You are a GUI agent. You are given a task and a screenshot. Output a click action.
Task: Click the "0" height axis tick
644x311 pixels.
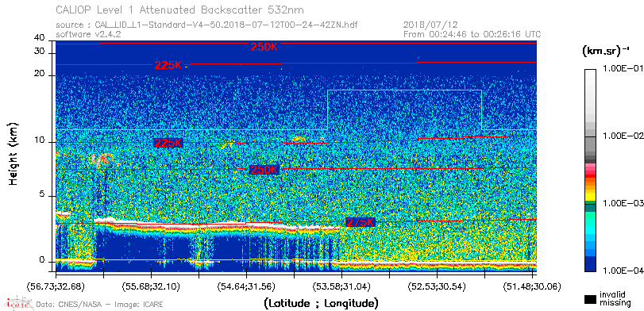[42, 260]
